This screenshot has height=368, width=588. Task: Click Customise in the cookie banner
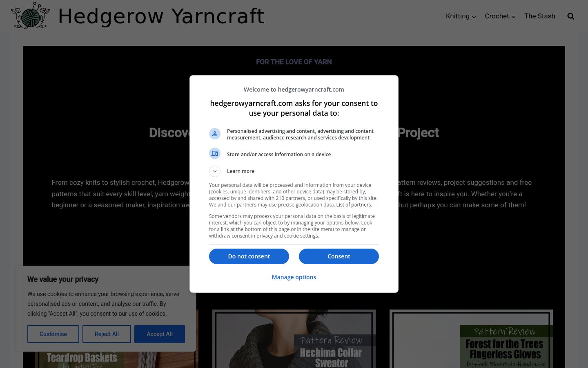[53, 334]
